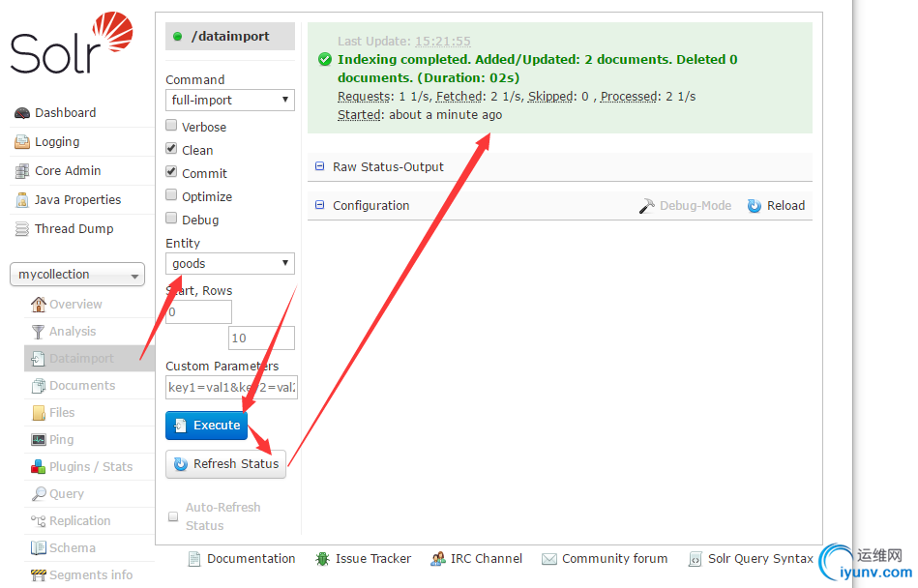Open Logging in the main menu

[x=57, y=142]
